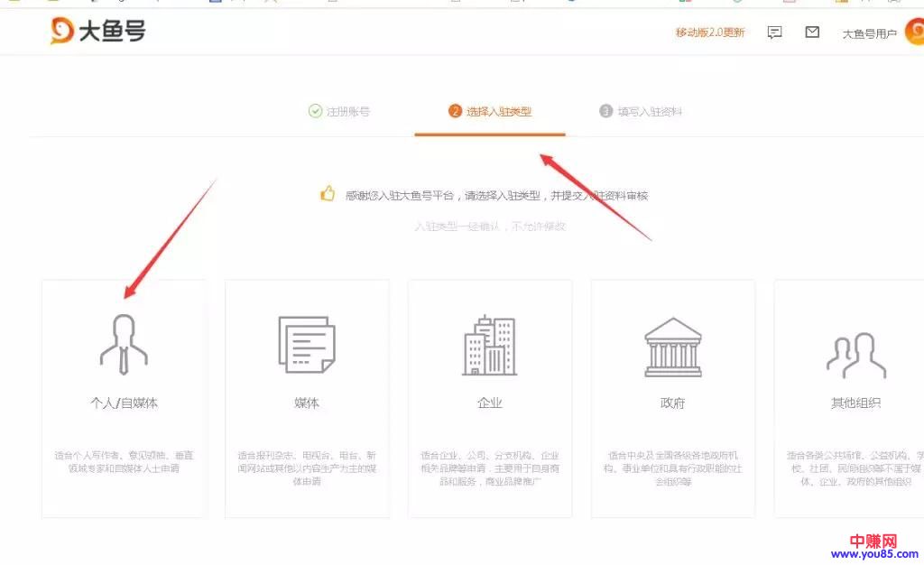Select the 政府 government building icon

[672, 347]
